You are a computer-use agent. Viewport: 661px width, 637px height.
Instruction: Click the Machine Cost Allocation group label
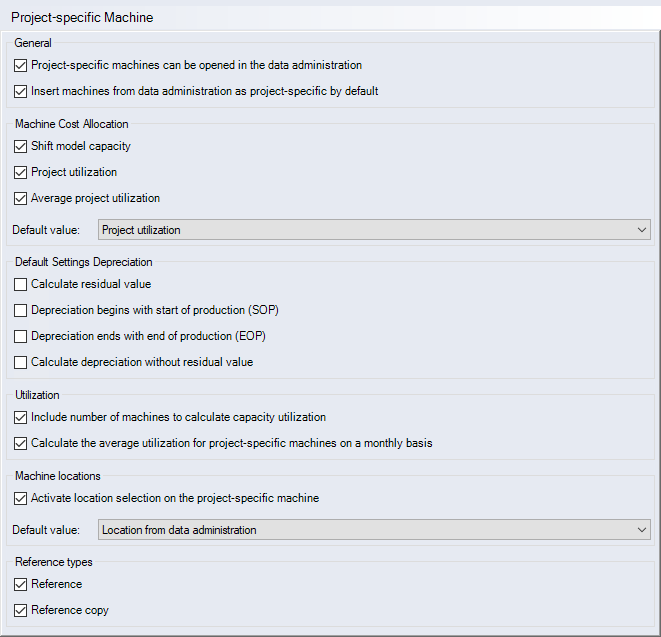[x=71, y=124]
